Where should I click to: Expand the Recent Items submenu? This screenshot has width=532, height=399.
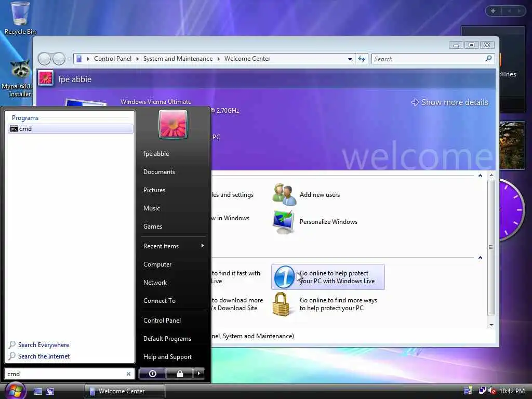[x=173, y=246]
